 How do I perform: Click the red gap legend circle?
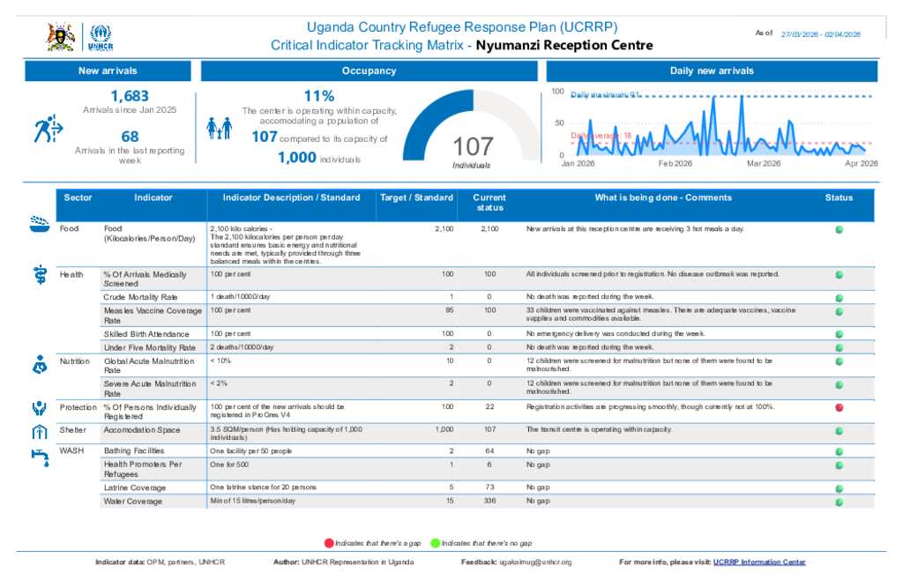tap(329, 543)
